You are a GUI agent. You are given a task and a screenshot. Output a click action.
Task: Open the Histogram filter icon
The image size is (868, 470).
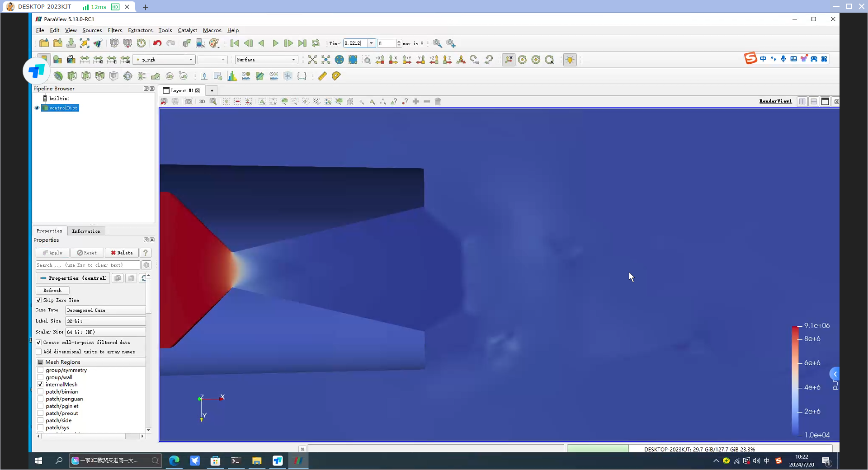(x=232, y=76)
